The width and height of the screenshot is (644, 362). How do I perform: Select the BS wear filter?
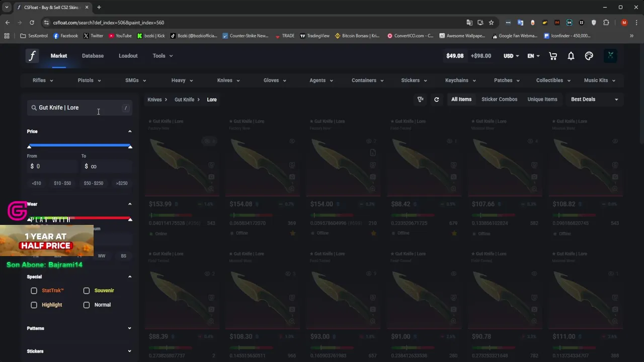[123, 256]
